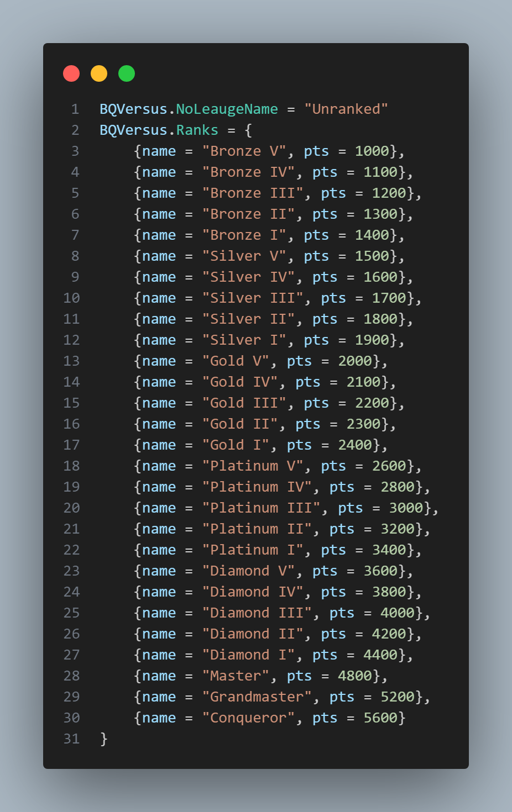Click the "Silver IV" string
This screenshot has height=812, width=512.
(248, 277)
